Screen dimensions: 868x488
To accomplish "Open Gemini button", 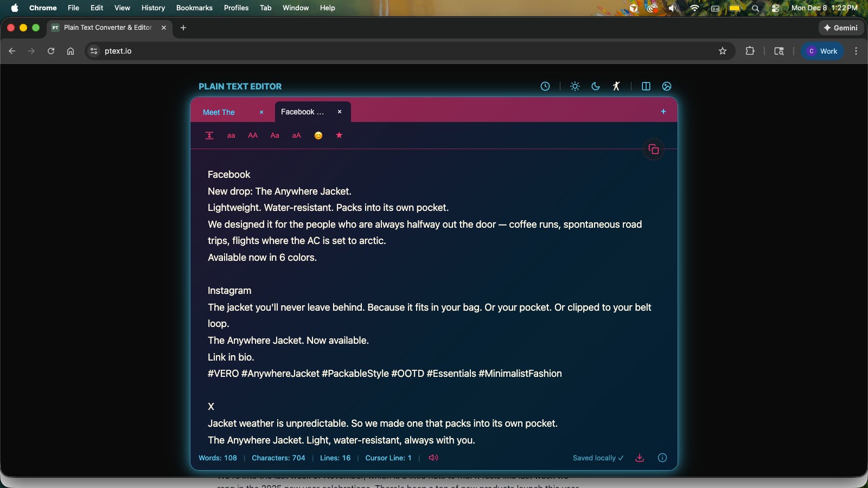I will (841, 28).
